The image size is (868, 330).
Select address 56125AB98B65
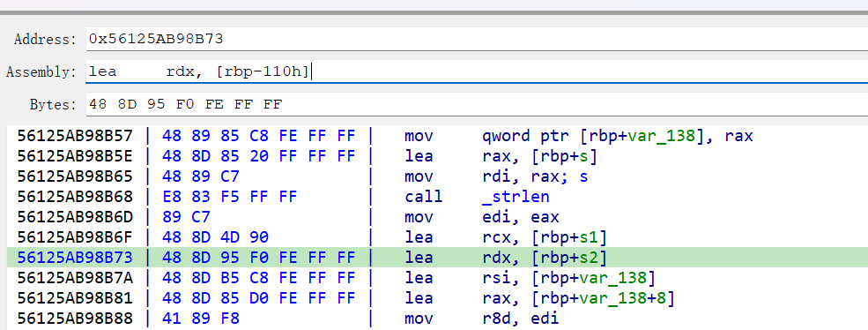[x=75, y=177]
